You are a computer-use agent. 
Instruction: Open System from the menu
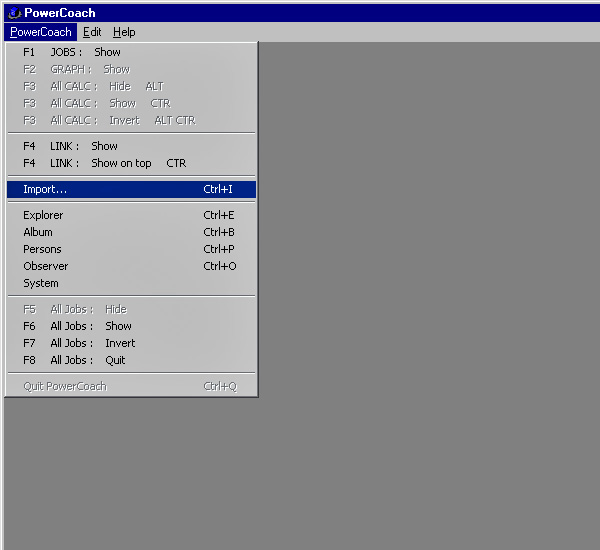pos(131,283)
